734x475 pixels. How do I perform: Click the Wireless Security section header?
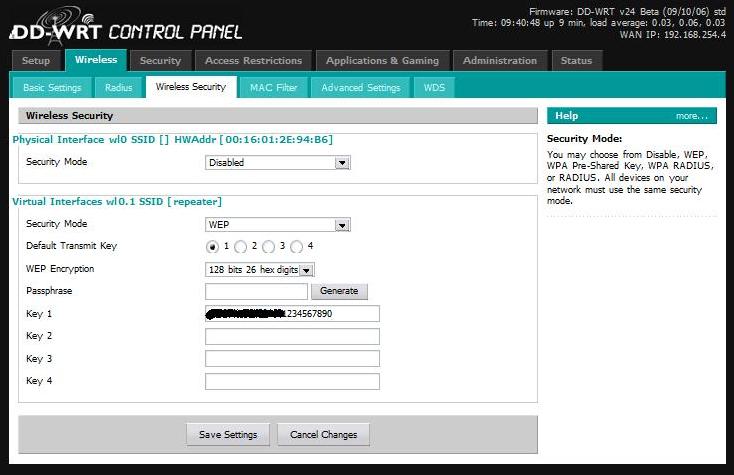pyautogui.click(x=278, y=116)
